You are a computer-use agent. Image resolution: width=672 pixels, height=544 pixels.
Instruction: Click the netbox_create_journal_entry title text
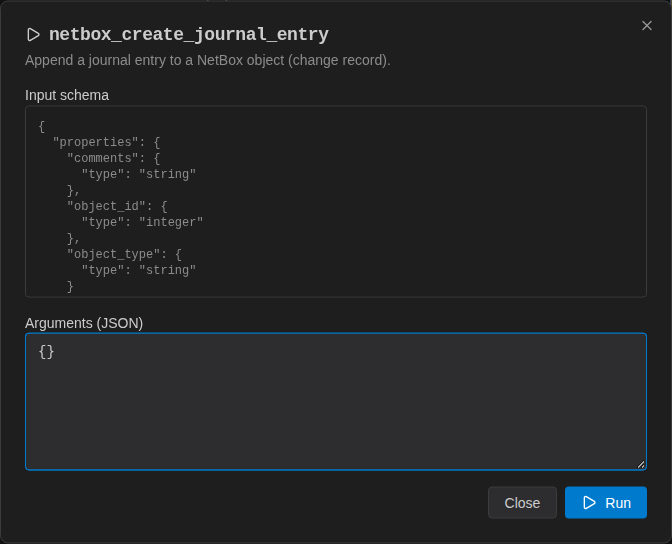(x=189, y=35)
